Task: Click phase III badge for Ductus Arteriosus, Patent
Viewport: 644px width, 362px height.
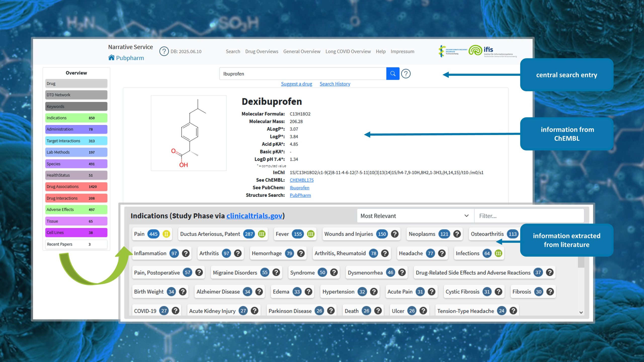Action: point(262,234)
